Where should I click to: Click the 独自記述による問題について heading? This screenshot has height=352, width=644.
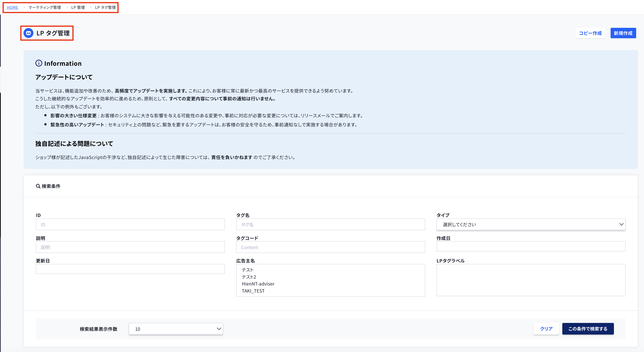pos(74,144)
